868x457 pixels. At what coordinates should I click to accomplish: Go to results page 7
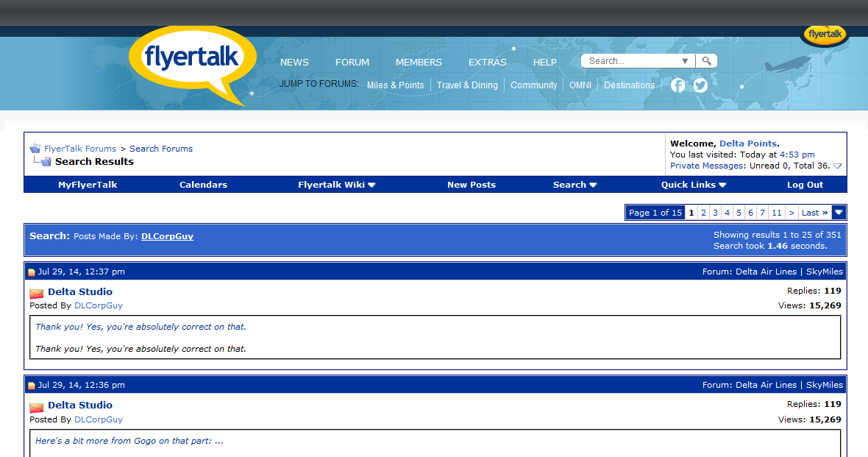[x=762, y=212]
